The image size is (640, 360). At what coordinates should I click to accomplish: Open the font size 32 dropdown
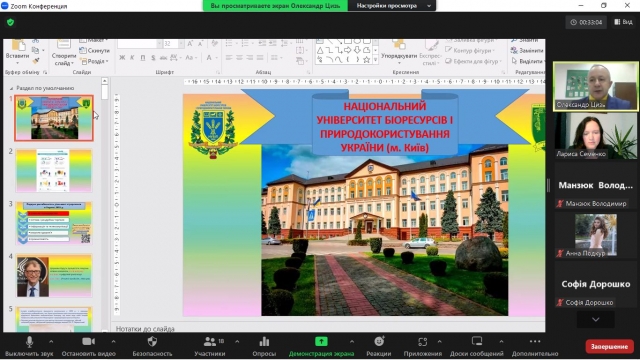point(181,44)
